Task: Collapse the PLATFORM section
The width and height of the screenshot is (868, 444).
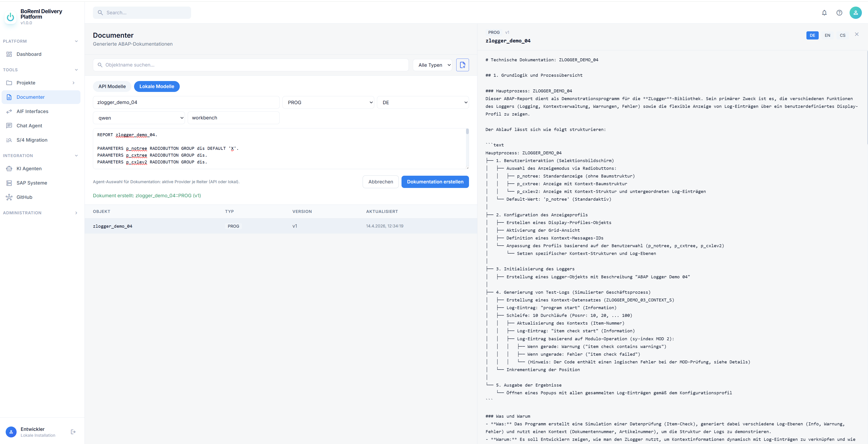Action: [x=77, y=41]
